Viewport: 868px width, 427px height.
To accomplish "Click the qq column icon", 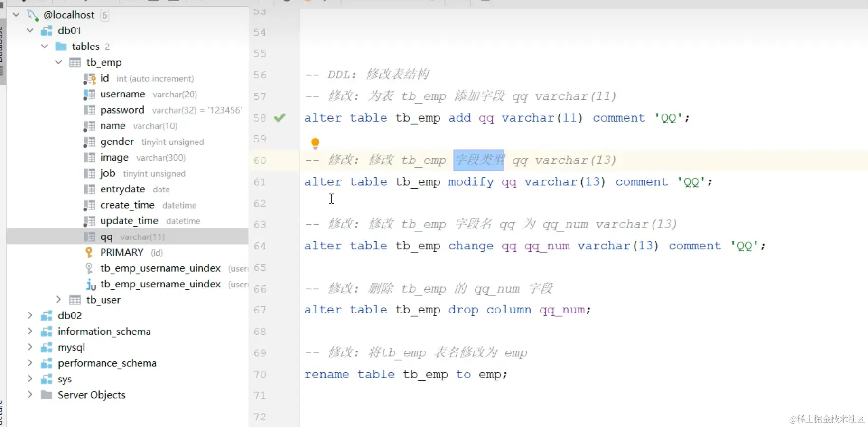I will pos(89,237).
